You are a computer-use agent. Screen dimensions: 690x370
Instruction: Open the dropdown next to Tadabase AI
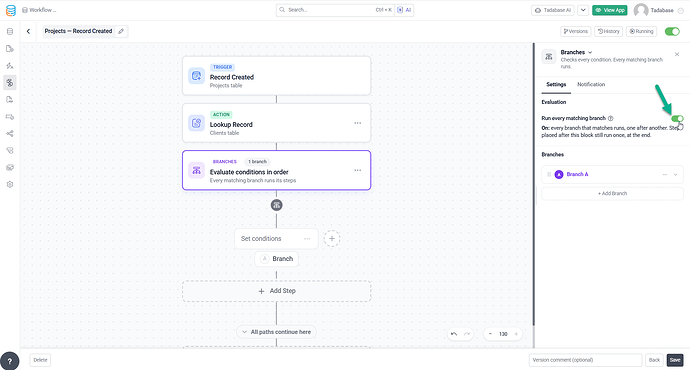[583, 10]
